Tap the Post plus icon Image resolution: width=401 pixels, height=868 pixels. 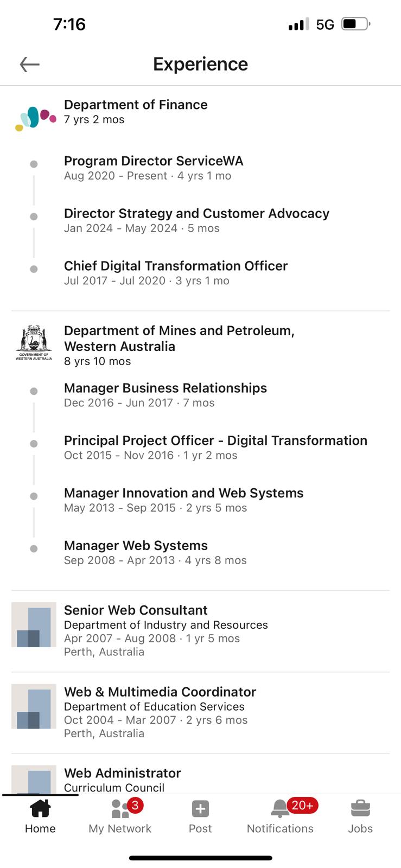click(x=200, y=809)
